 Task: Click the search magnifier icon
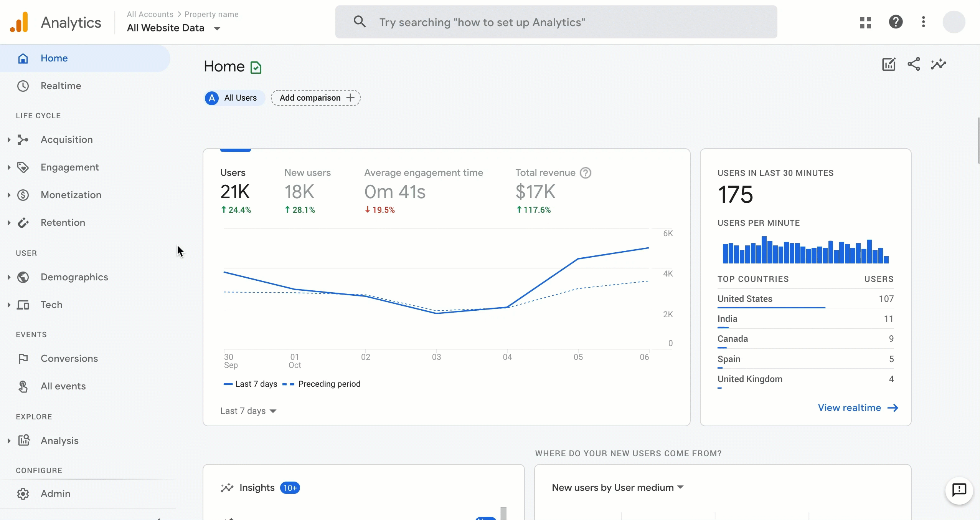click(358, 22)
